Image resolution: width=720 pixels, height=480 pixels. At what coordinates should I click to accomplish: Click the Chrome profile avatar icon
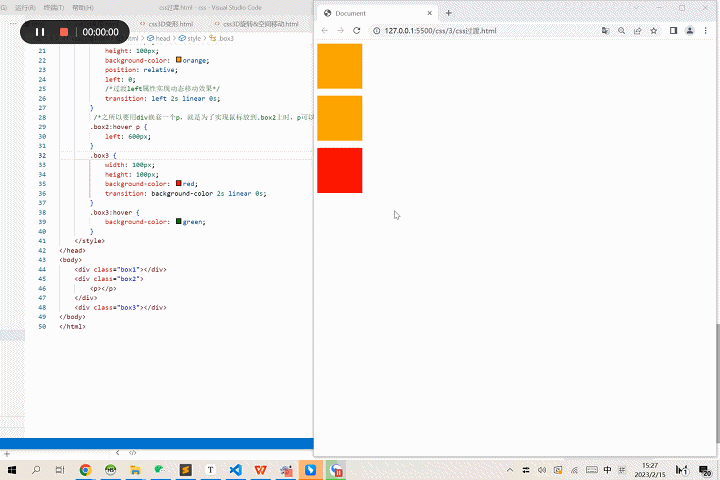coord(690,31)
